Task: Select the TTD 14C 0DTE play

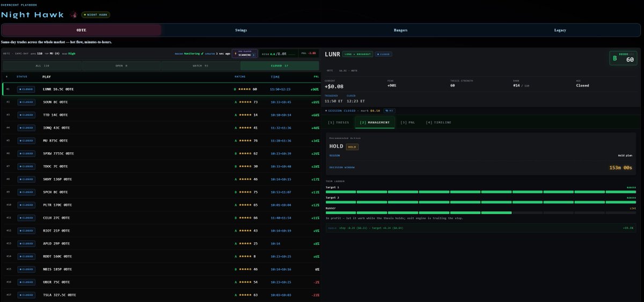Action: coord(161,115)
